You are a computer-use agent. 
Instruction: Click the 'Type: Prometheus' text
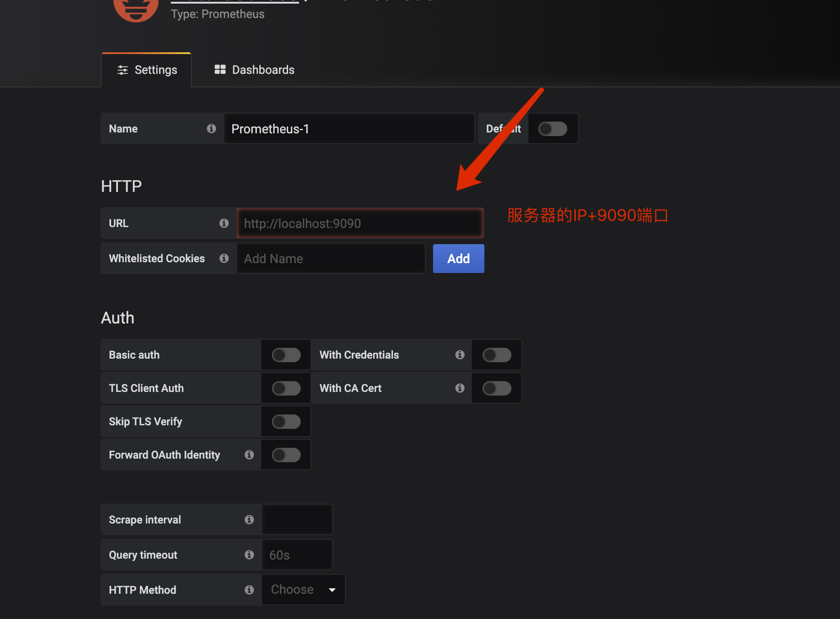(218, 14)
